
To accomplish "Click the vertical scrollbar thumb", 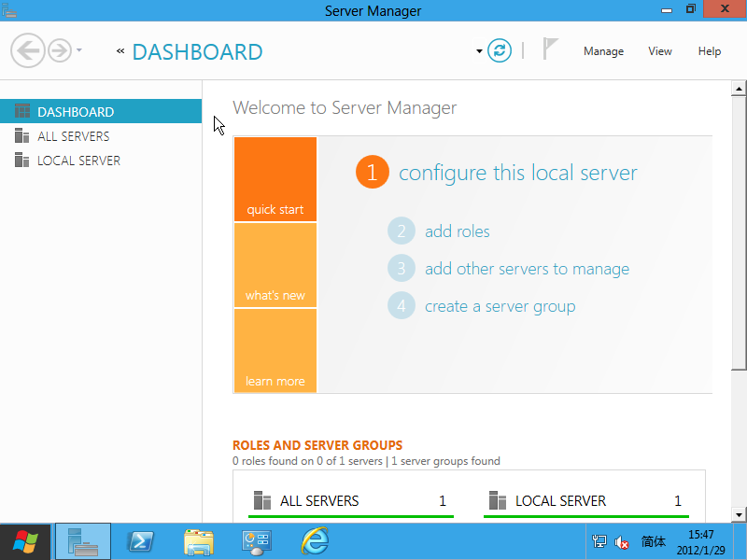I will pyautogui.click(x=739, y=232).
